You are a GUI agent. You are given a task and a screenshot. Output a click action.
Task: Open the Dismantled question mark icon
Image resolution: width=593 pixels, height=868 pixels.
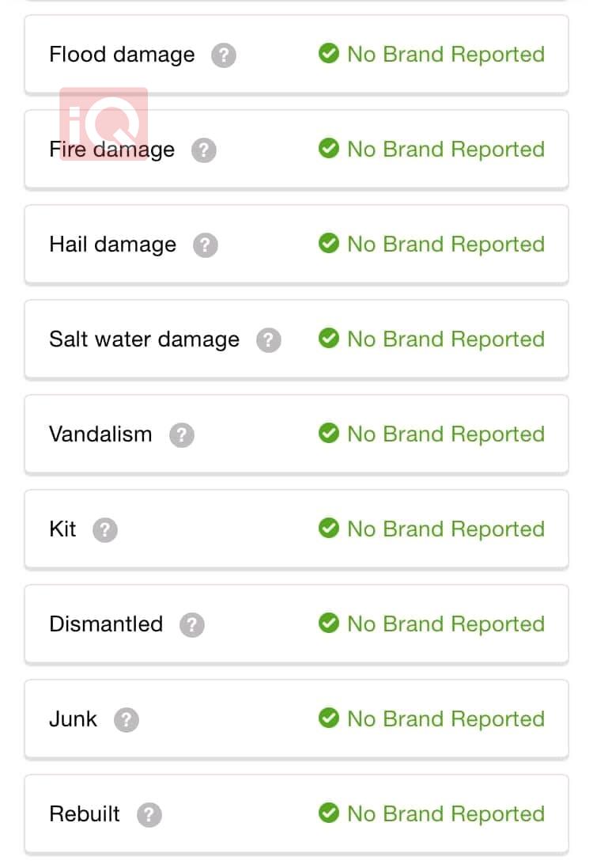[x=192, y=625]
